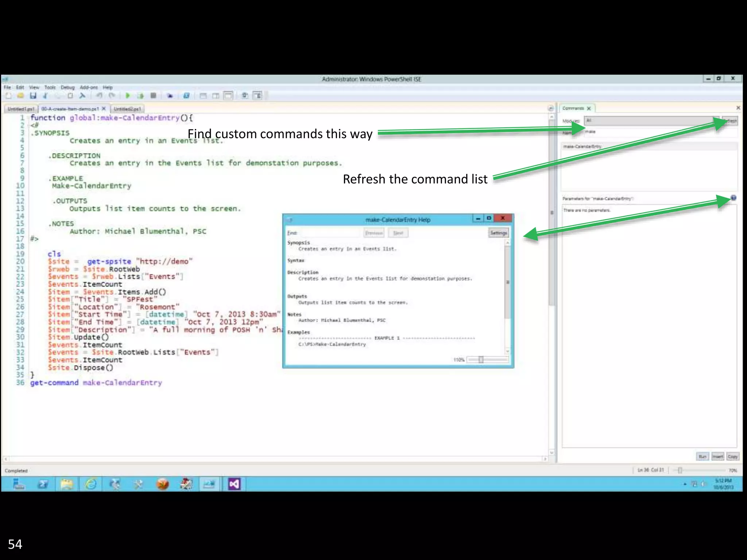The height and width of the screenshot is (560, 747).
Task: Open the Edit menu
Action: [x=20, y=87]
